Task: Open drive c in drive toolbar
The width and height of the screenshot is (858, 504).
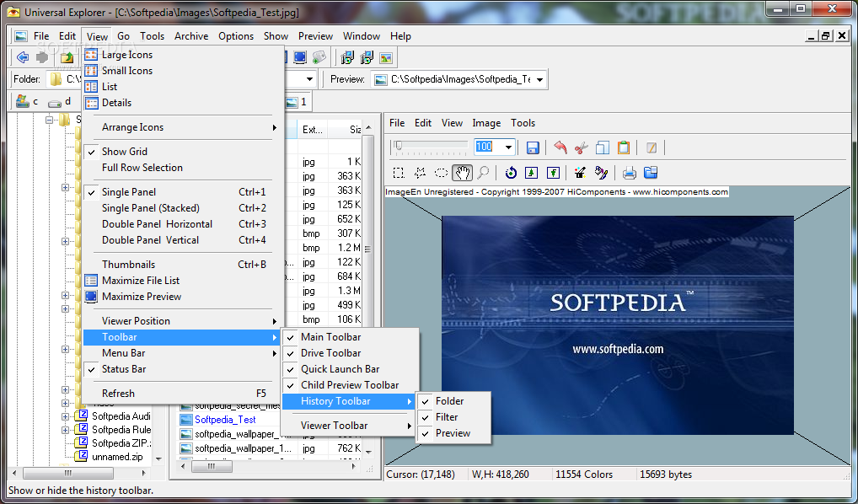Action: [x=27, y=101]
